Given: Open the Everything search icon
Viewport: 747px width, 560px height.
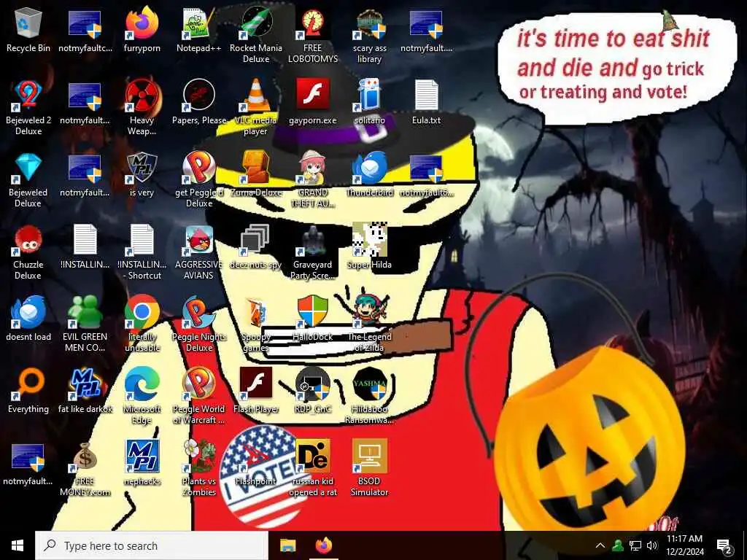Looking at the screenshot, I should (x=28, y=384).
